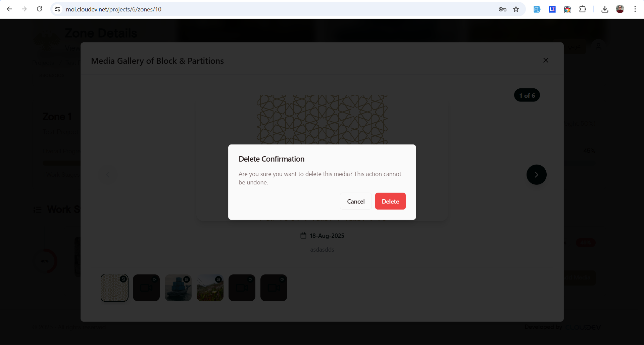Image resolution: width=644 pixels, height=345 pixels.
Task: Select the fifth video thumbnail
Action: (x=242, y=288)
